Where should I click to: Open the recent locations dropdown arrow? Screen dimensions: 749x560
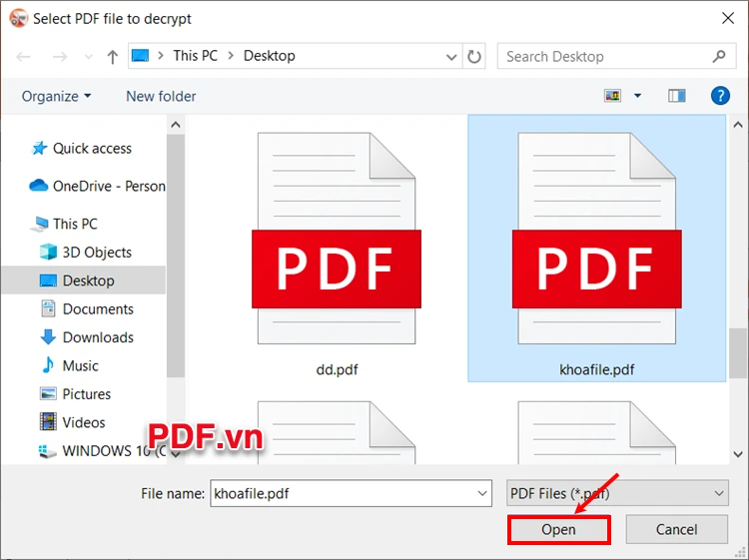coord(88,57)
